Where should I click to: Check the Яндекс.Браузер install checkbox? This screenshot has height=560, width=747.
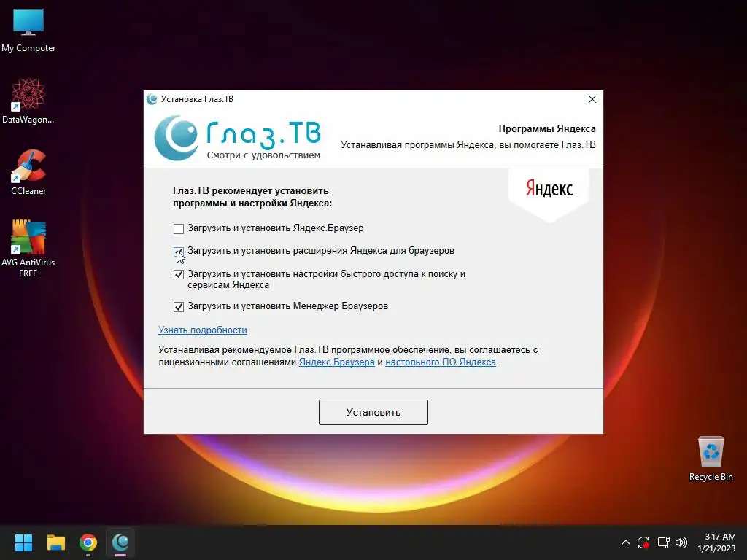(x=179, y=229)
